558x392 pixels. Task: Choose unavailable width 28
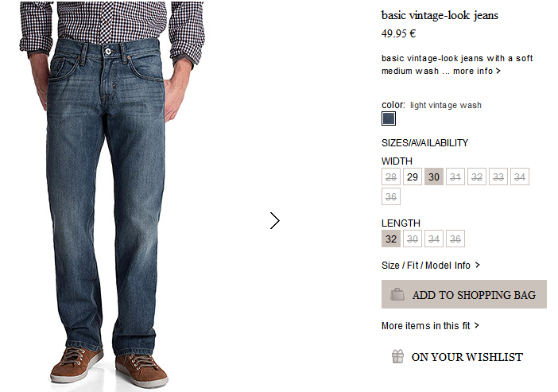(x=391, y=177)
